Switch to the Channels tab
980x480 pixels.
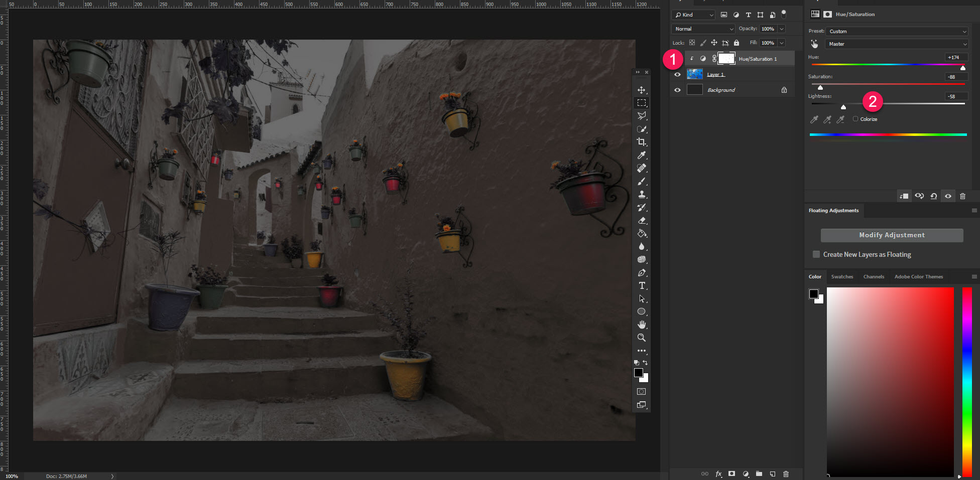[874, 276]
